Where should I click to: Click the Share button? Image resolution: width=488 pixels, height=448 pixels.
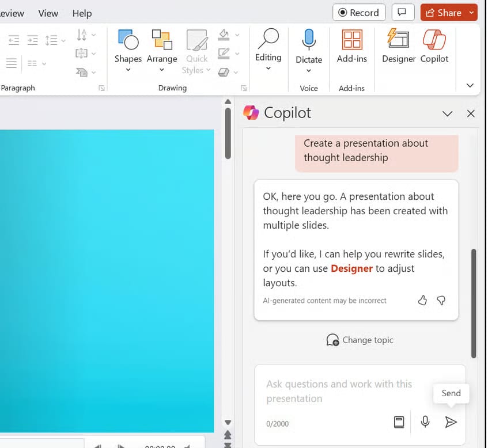coord(444,13)
